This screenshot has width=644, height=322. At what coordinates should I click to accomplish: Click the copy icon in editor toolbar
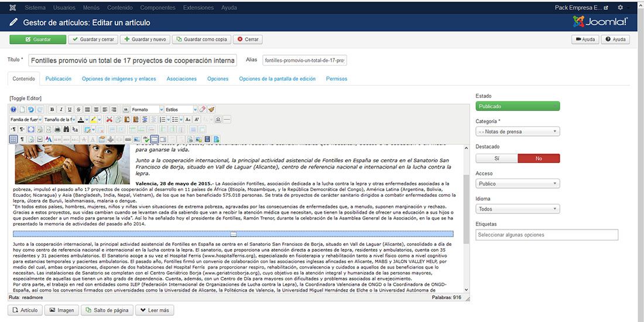pyautogui.click(x=118, y=119)
